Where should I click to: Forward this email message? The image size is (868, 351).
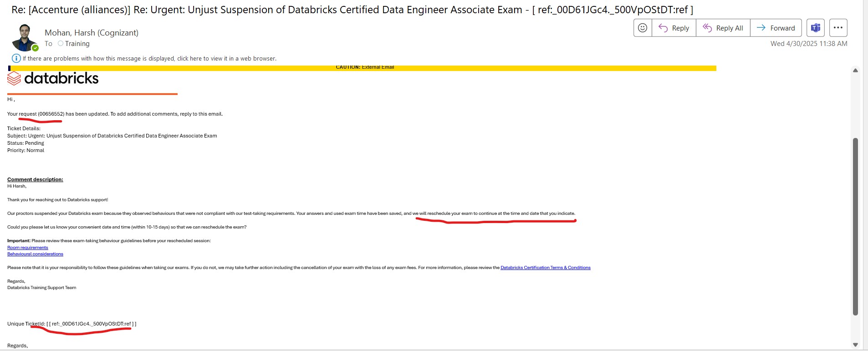click(x=776, y=28)
